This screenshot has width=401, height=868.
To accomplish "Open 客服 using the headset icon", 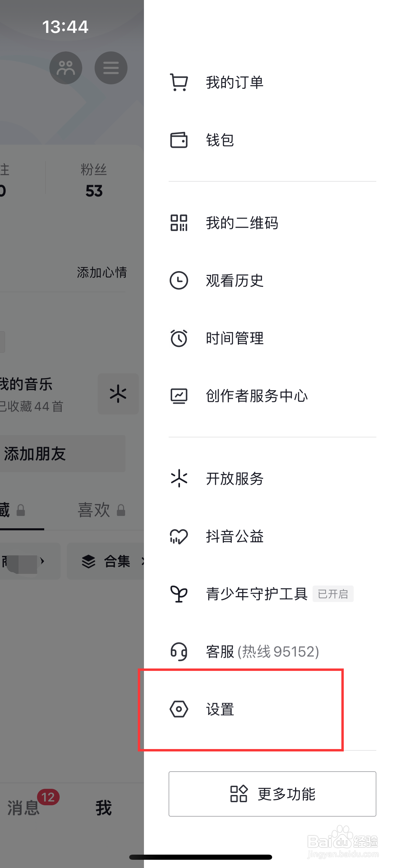I will pos(179,652).
